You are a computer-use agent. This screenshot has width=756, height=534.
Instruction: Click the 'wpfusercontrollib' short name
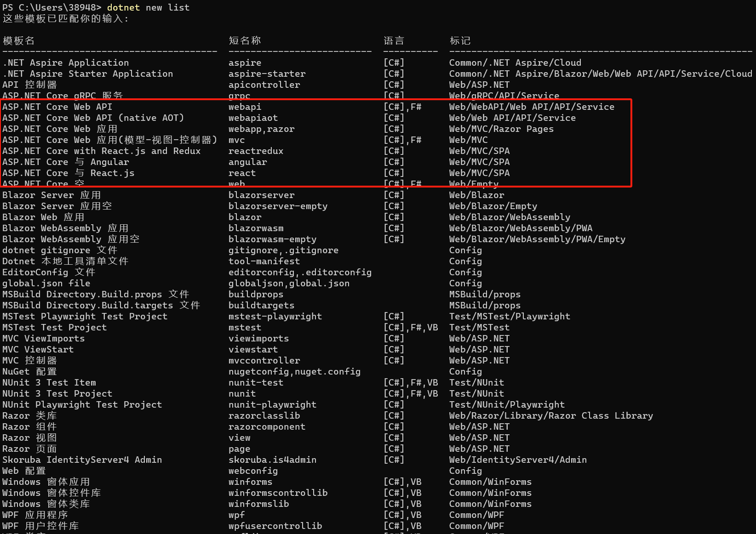coord(275,526)
